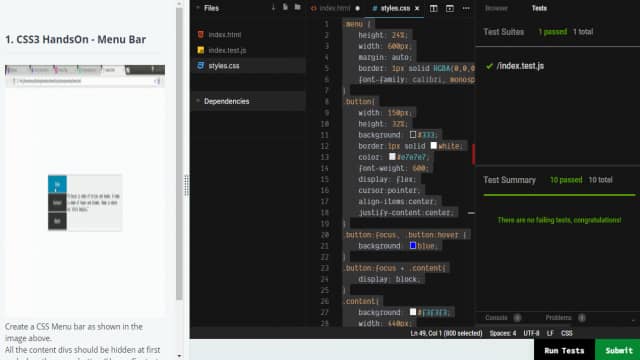640x360 pixels.
Task: Open the /index.test.js test suite result
Action: 520,66
